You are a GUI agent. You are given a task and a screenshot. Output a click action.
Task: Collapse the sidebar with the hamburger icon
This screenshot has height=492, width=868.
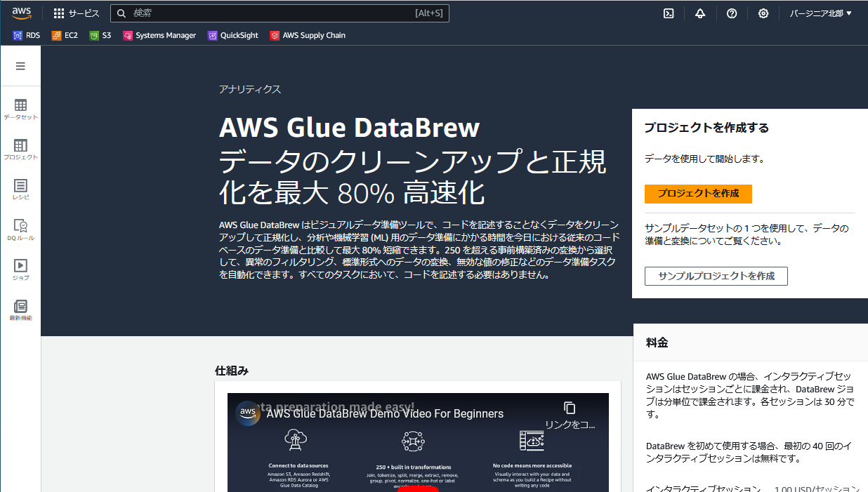tap(21, 65)
